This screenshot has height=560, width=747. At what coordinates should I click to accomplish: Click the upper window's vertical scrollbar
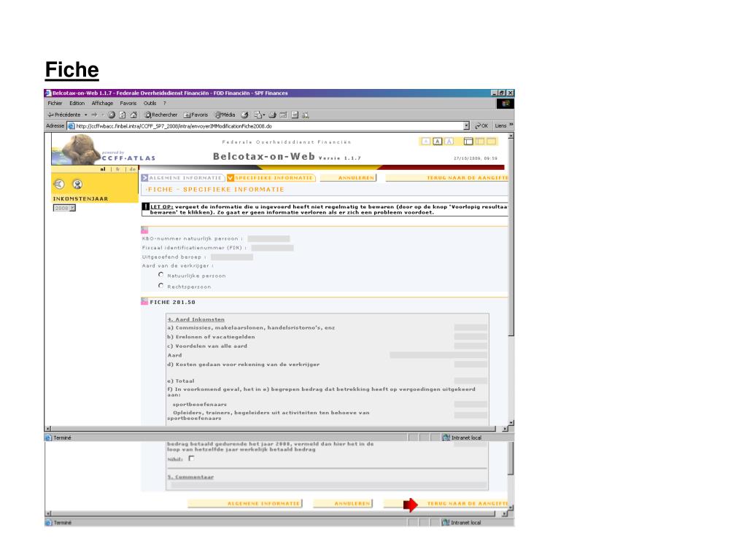(x=511, y=279)
